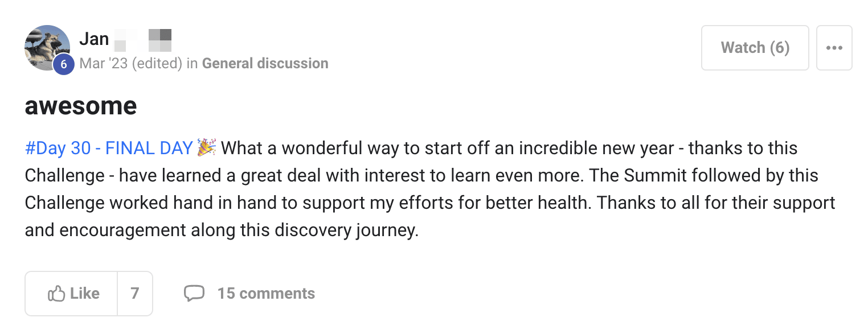This screenshot has height=330, width=868.
Task: Open the 15 comments thread
Action: click(x=266, y=294)
